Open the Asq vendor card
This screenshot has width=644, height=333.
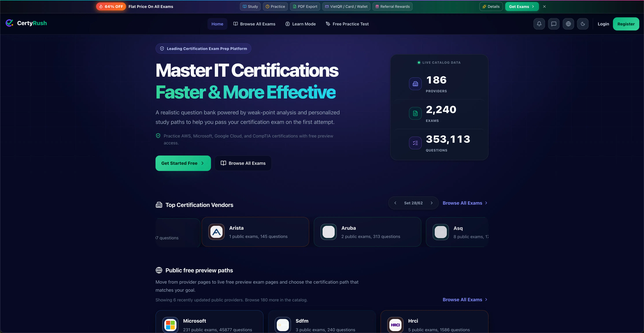pos(457,232)
